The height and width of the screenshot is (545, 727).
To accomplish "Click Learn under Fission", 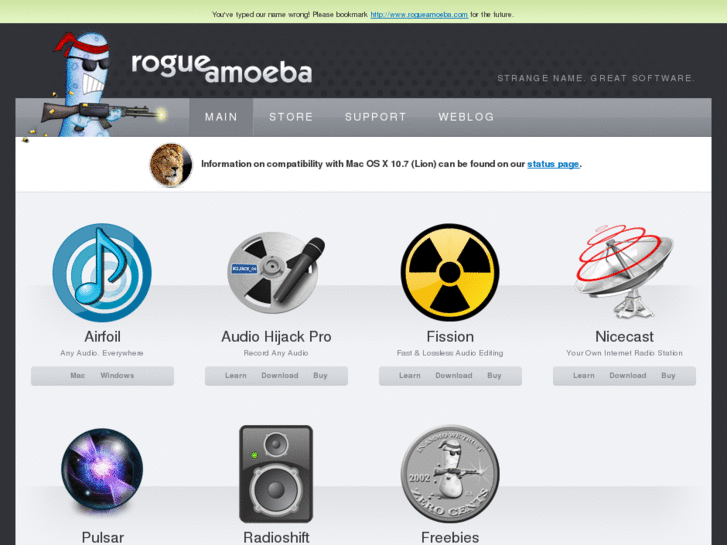I will click(x=410, y=375).
